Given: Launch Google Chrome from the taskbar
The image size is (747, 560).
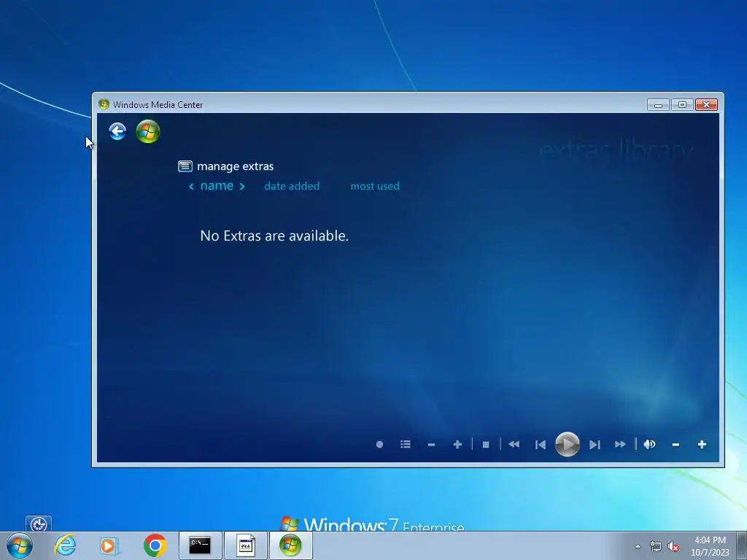Looking at the screenshot, I should pyautogui.click(x=155, y=545).
